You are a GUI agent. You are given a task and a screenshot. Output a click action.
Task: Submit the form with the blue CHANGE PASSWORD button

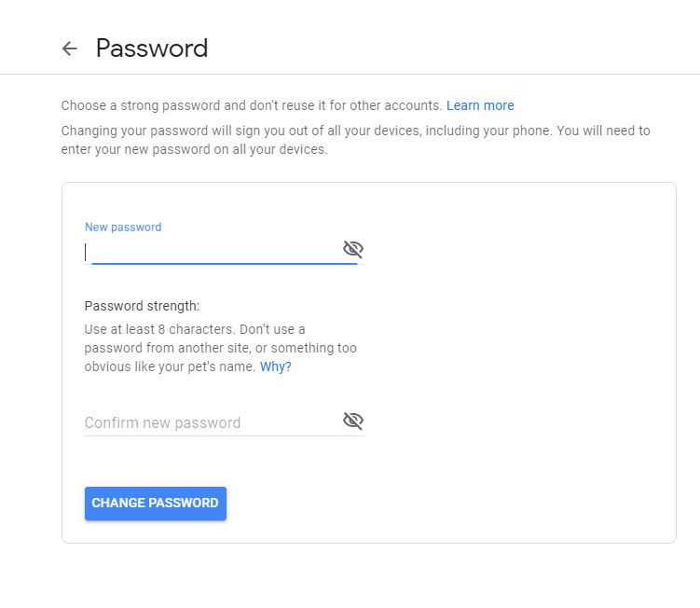(x=156, y=503)
